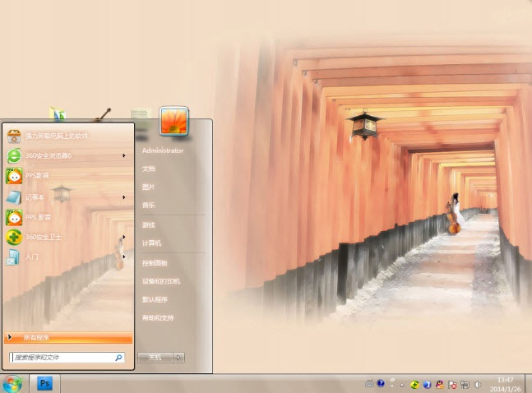The width and height of the screenshot is (532, 393).
Task: Open 默认程序 Default Programs
Action: (155, 299)
